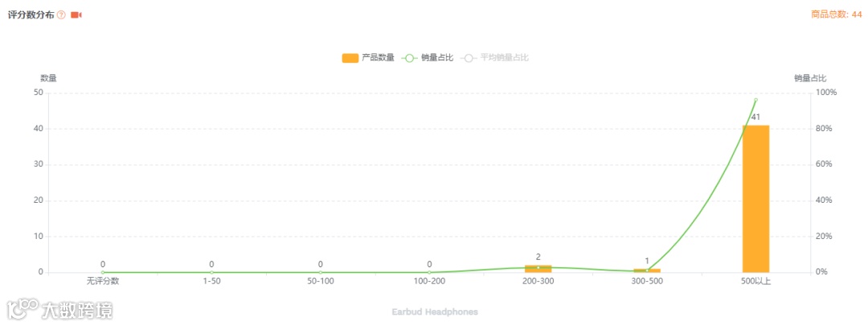Click the green 销量占比 legend circle marker
Viewport: 868px width, 326px height.
(x=408, y=58)
